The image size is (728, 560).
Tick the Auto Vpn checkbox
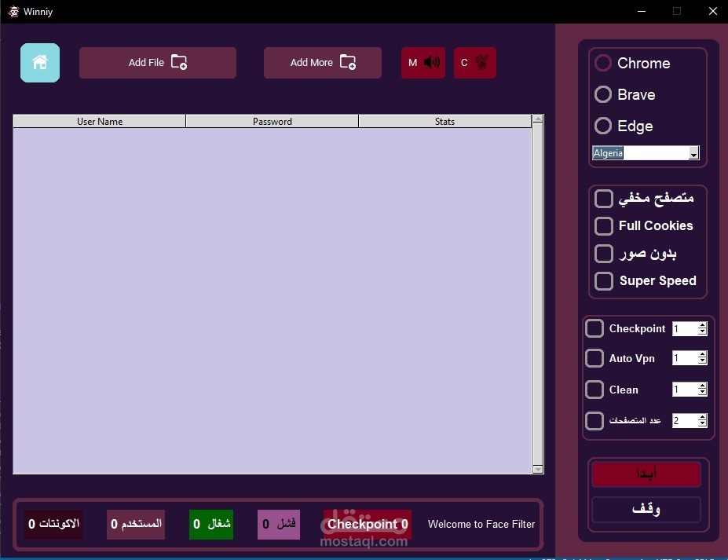point(594,358)
